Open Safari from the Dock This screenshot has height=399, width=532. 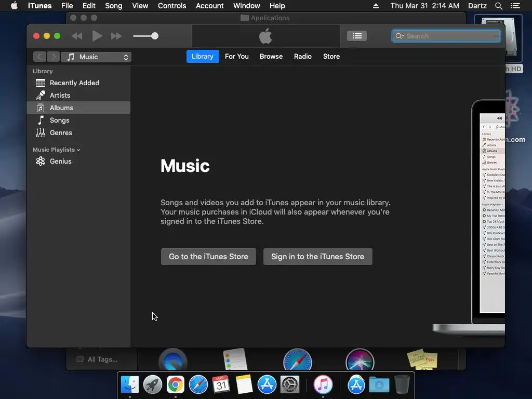click(x=198, y=384)
